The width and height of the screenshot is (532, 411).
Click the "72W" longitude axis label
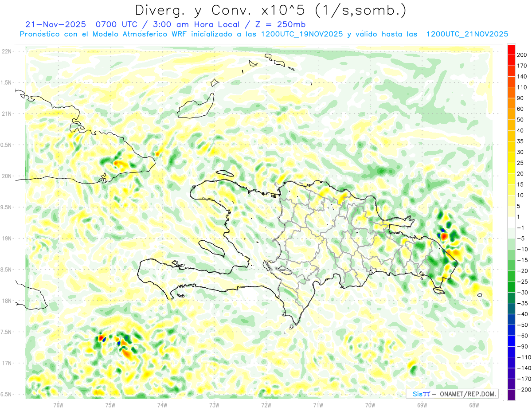point(266,405)
